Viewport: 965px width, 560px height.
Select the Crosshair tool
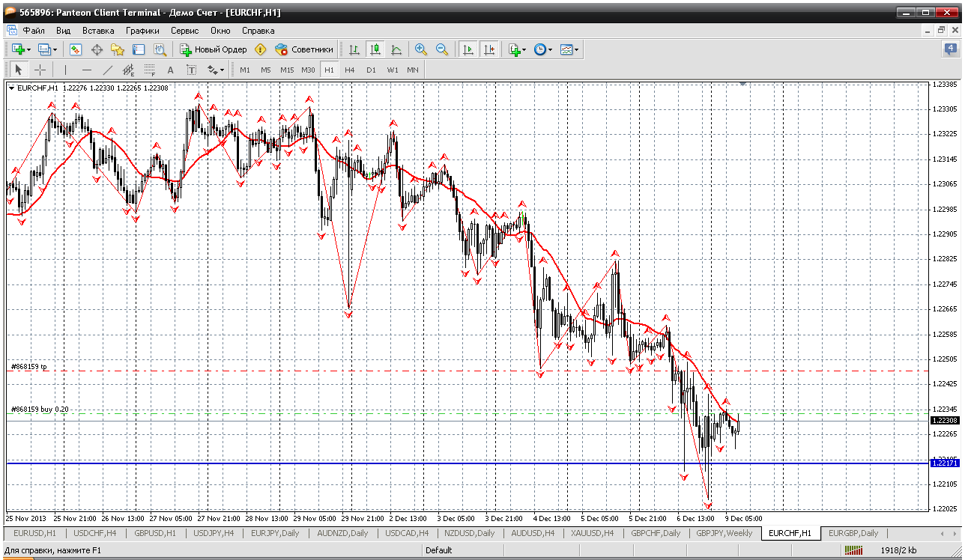(x=40, y=70)
